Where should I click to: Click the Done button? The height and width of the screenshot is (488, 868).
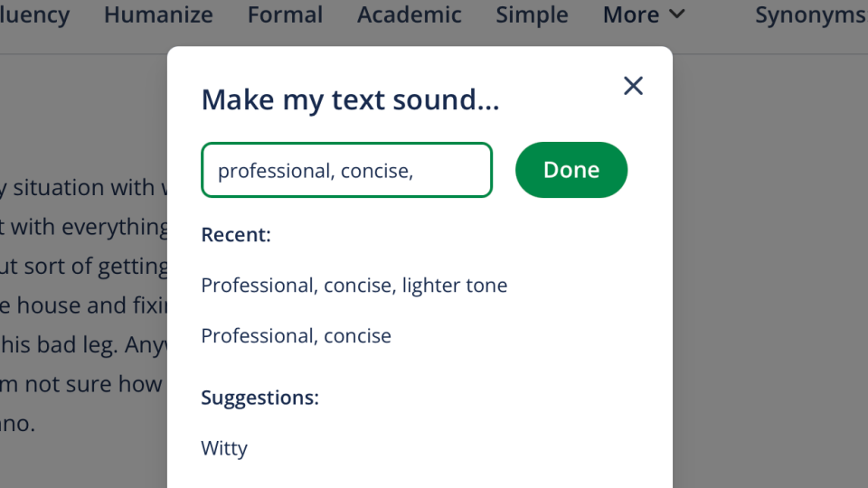click(571, 170)
